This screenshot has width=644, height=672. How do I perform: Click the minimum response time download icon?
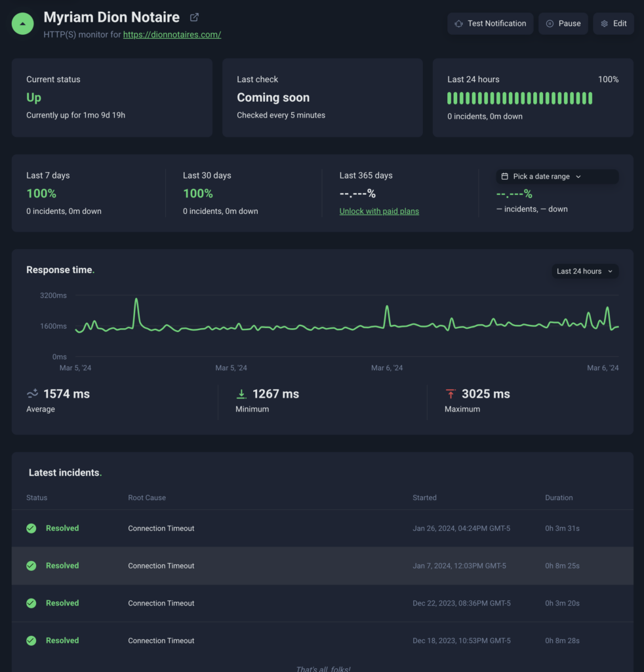241,394
